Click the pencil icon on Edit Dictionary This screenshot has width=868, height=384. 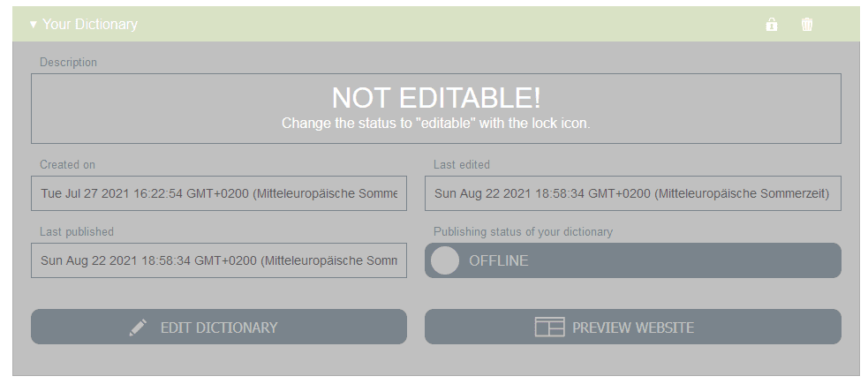coord(138,328)
